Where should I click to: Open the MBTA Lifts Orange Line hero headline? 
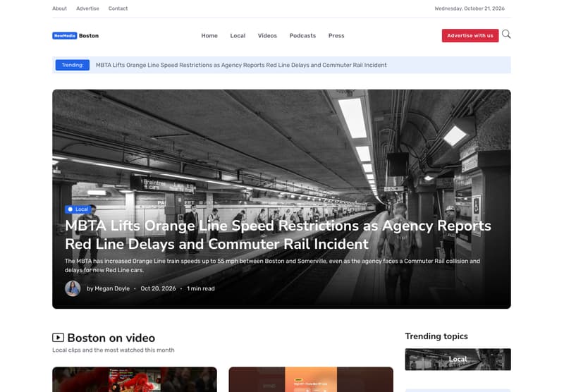(278, 235)
